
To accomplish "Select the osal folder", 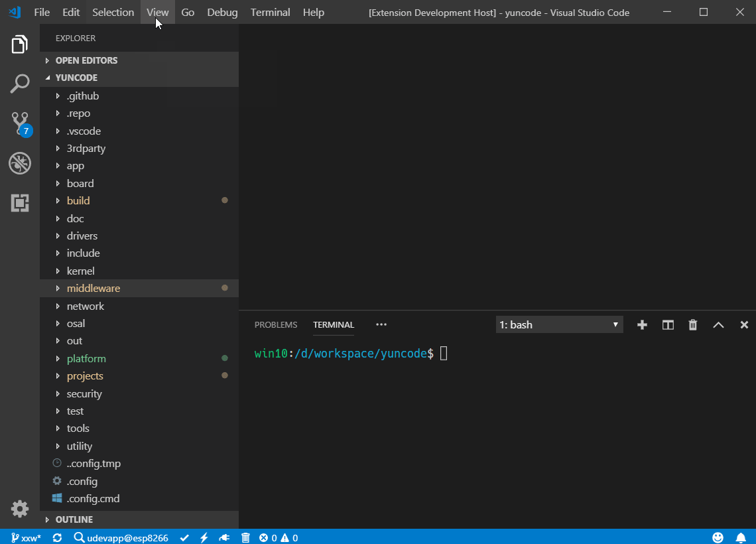I will click(x=139, y=324).
